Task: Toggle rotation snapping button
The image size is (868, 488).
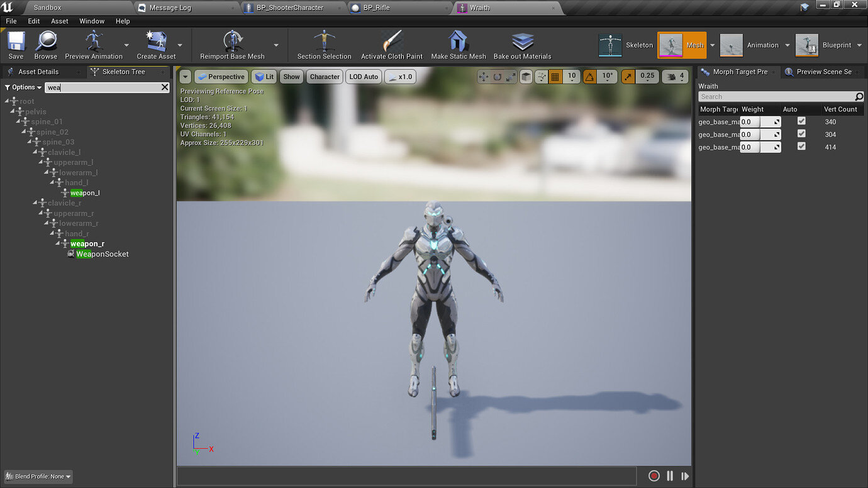Action: 589,77
